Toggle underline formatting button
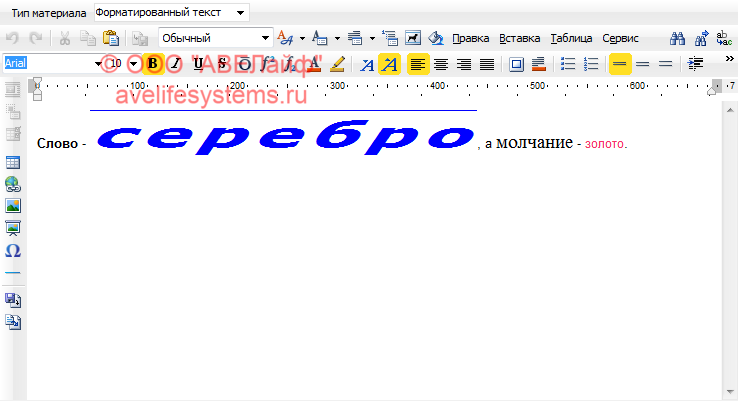Viewport: 738px width, 401px height. tap(197, 64)
